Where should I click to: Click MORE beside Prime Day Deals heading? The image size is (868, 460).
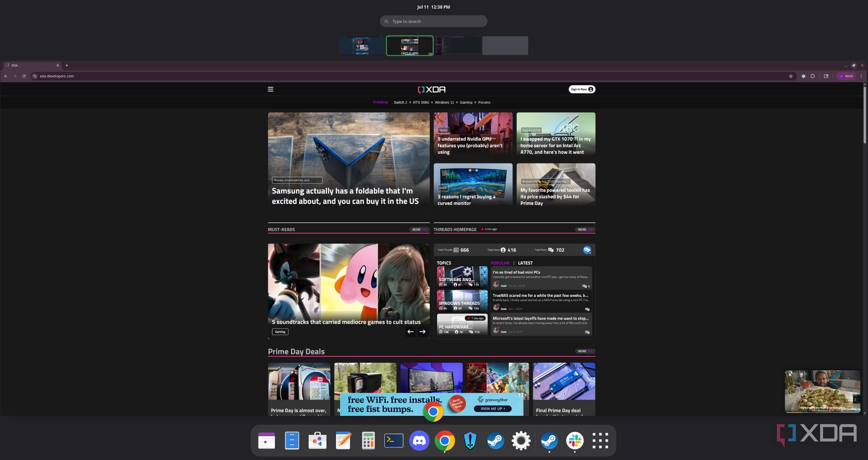tap(584, 351)
